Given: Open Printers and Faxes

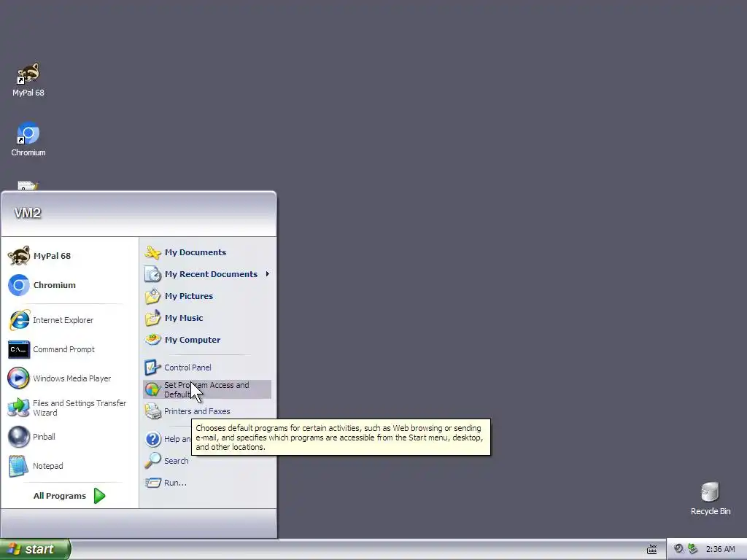Looking at the screenshot, I should pyautogui.click(x=197, y=411).
